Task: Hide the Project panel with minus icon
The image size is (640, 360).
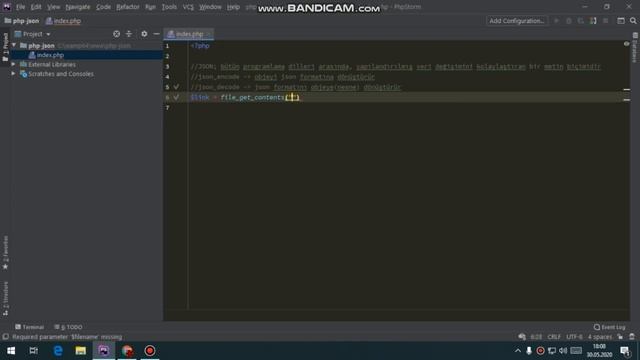Action: [156, 34]
